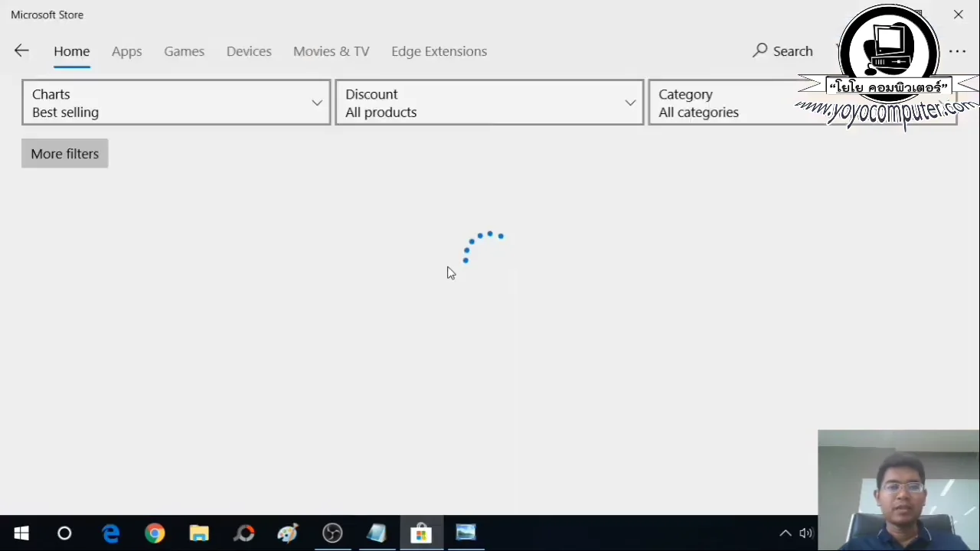The width and height of the screenshot is (980, 551).
Task: Switch to the Games tab
Action: [x=184, y=51]
